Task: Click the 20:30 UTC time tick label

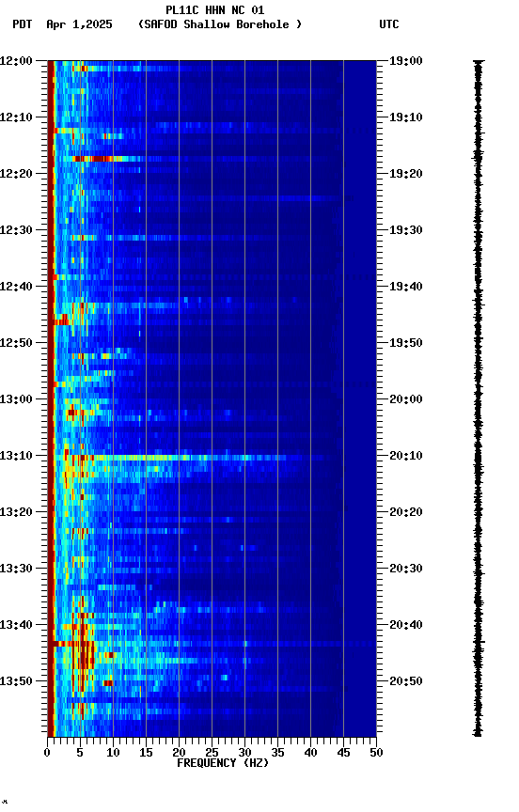Action: tap(406, 569)
